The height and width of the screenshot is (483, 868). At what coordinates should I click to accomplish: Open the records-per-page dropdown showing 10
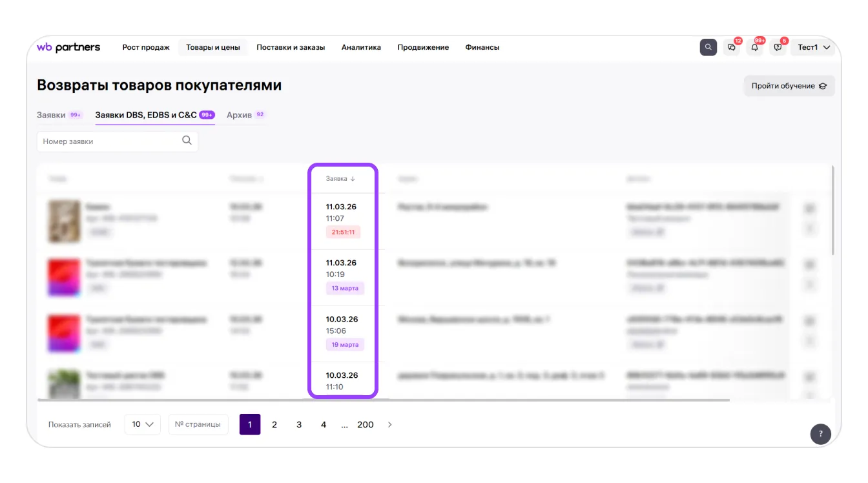coord(142,424)
